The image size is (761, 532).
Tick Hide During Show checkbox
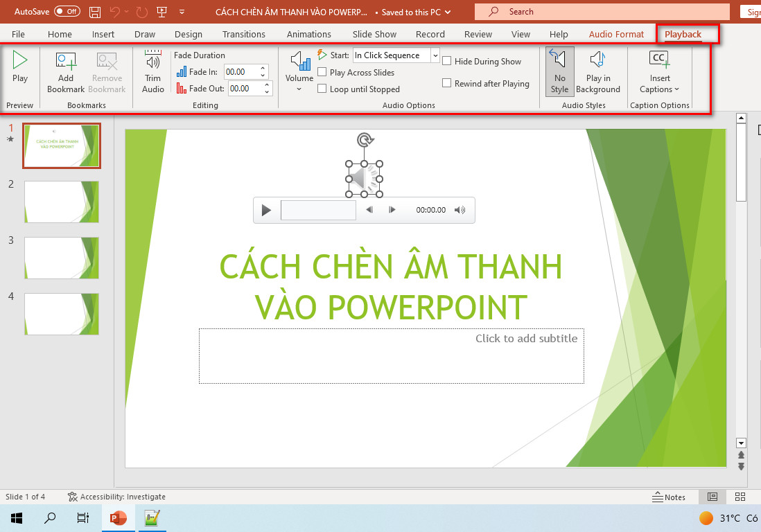pyautogui.click(x=446, y=61)
